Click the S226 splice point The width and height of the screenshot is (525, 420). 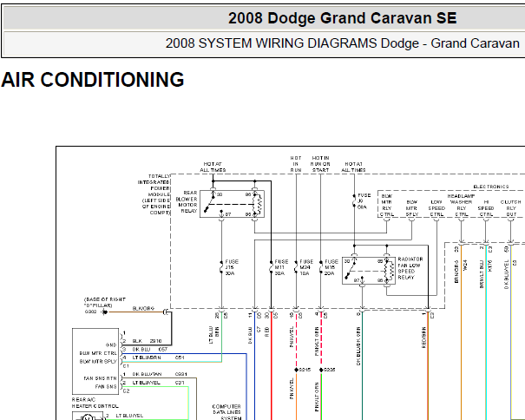pos(321,370)
